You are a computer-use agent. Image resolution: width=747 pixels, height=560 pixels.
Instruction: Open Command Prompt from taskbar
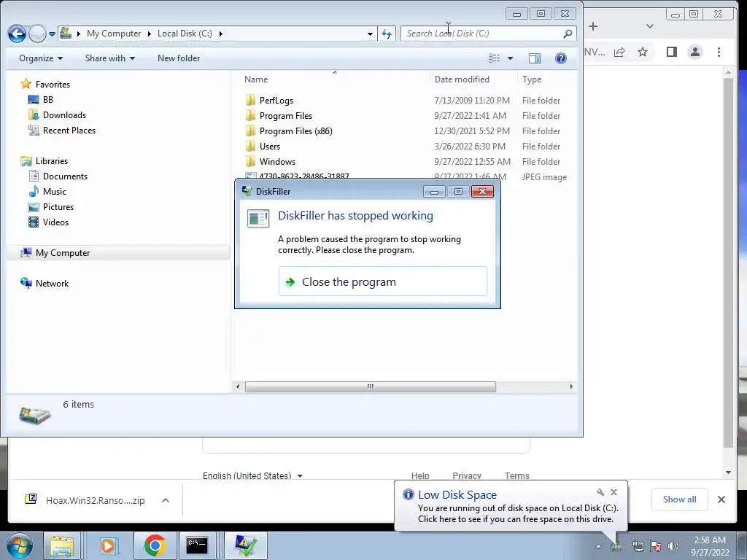[x=197, y=545]
